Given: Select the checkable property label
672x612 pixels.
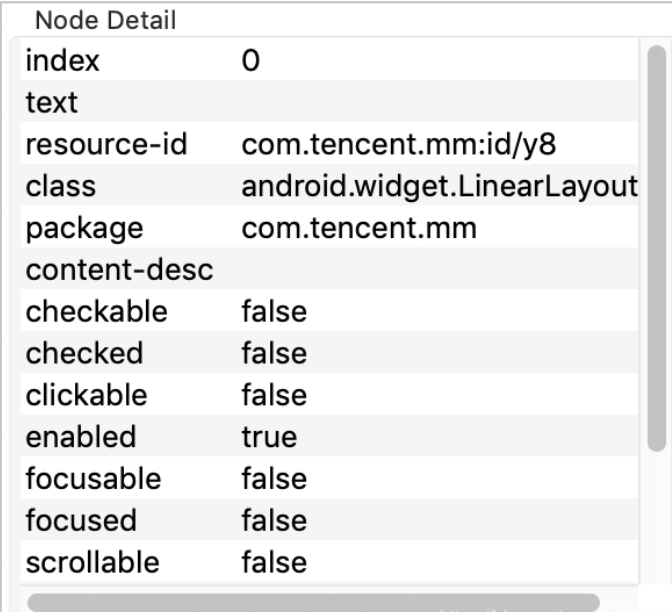Looking at the screenshot, I should click(97, 312).
